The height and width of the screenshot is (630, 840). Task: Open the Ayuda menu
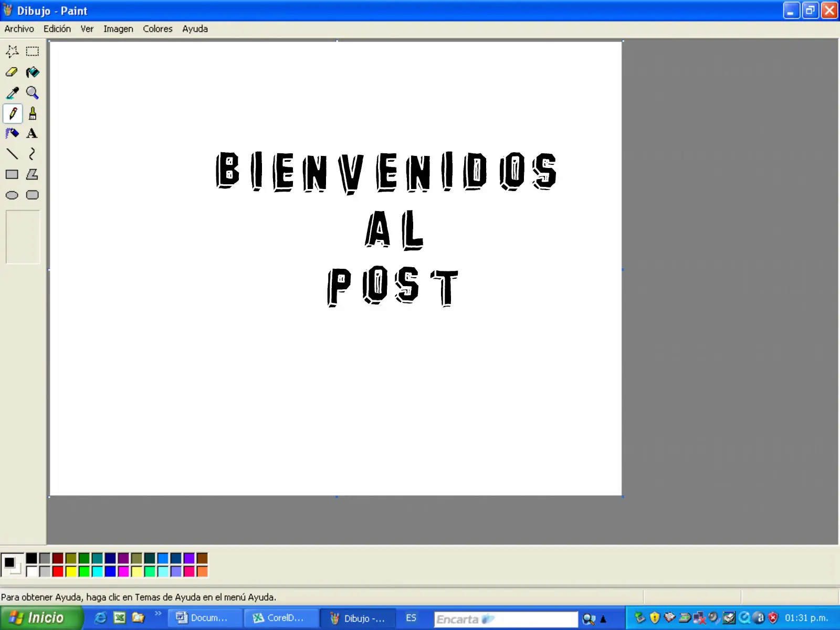195,29
